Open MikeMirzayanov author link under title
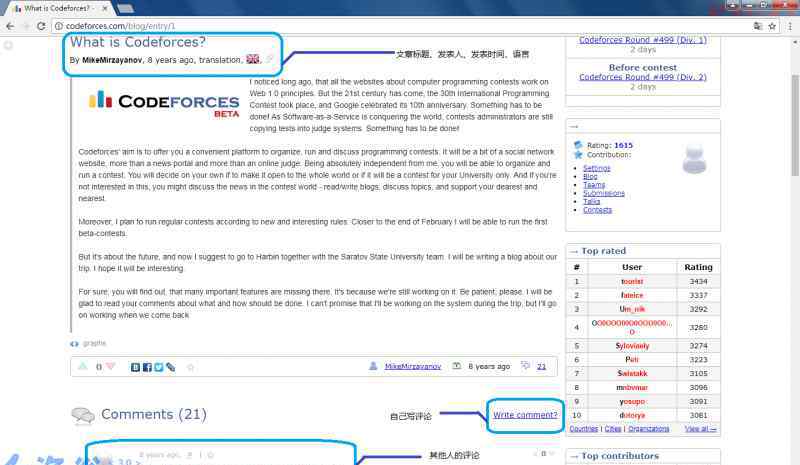The image size is (800, 465). click(x=112, y=60)
